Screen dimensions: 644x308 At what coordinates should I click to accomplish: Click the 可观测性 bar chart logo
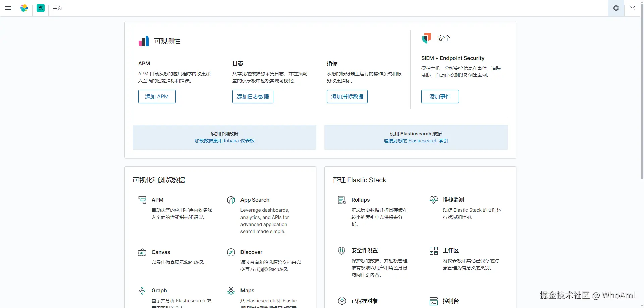[x=144, y=41]
